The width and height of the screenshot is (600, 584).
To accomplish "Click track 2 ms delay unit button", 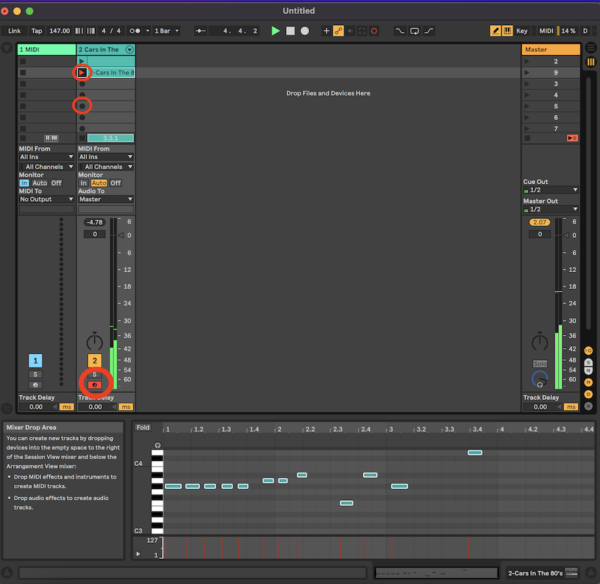I will pos(126,407).
